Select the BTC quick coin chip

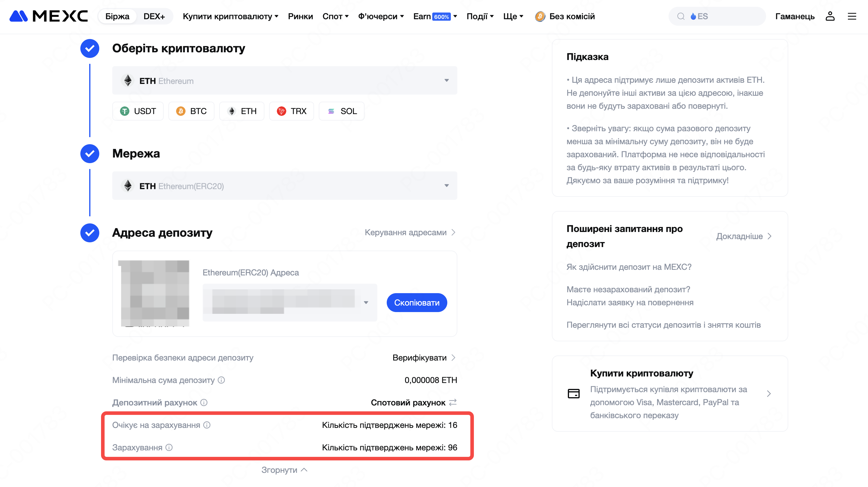pos(191,111)
